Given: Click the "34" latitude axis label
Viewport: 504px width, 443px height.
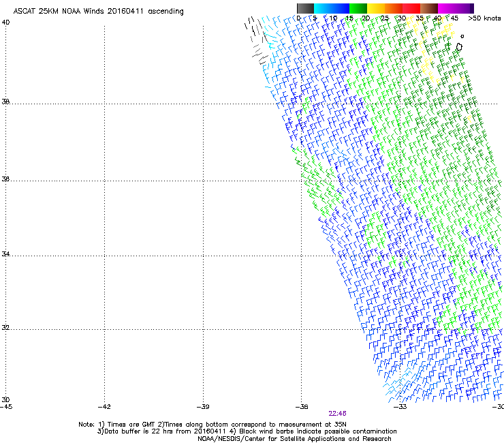Looking at the screenshot, I should [5, 254].
